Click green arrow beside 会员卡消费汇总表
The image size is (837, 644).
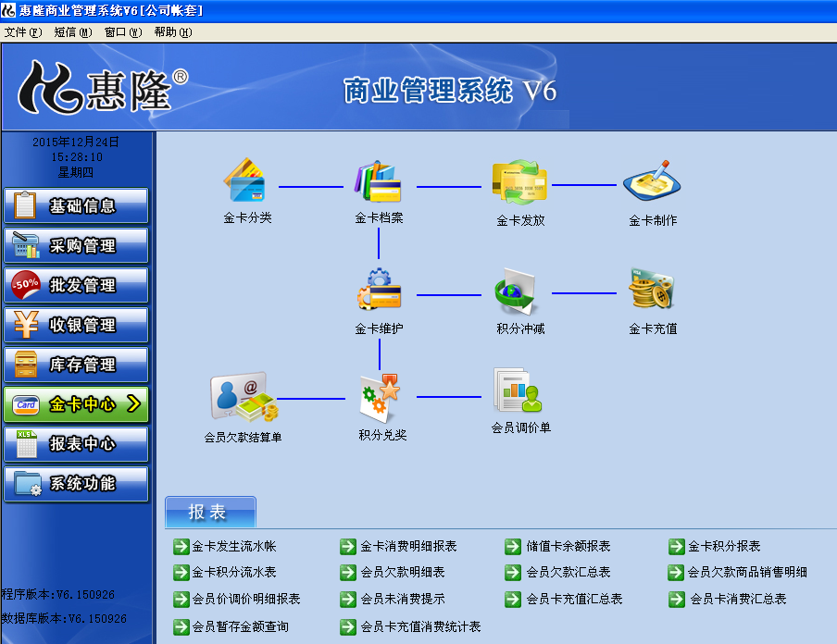[x=677, y=600]
